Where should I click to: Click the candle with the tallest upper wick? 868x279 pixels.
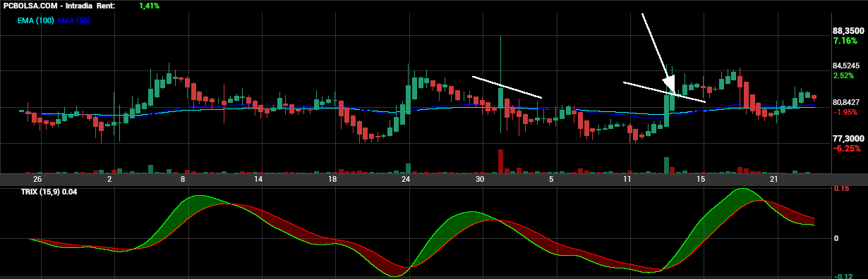pos(501,85)
